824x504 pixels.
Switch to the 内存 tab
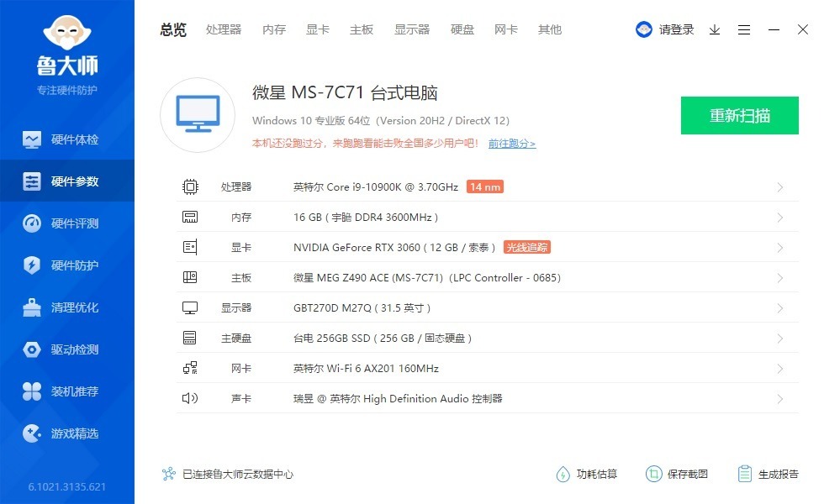tap(273, 29)
